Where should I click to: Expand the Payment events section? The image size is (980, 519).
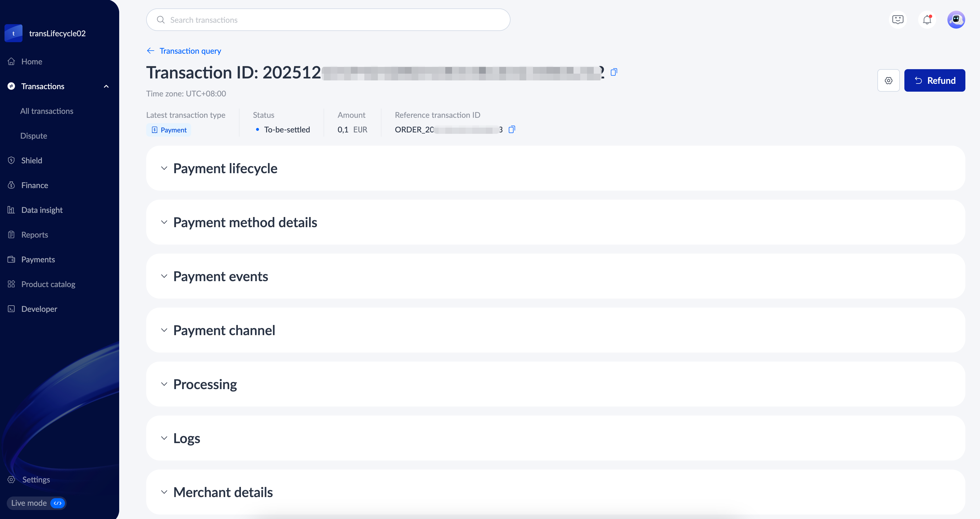pos(164,276)
